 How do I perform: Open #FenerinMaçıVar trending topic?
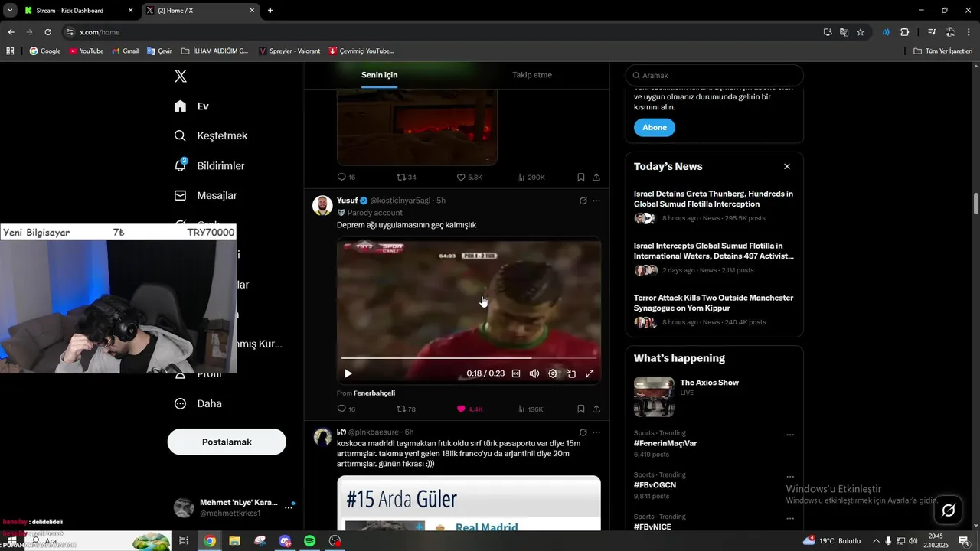pos(665,443)
